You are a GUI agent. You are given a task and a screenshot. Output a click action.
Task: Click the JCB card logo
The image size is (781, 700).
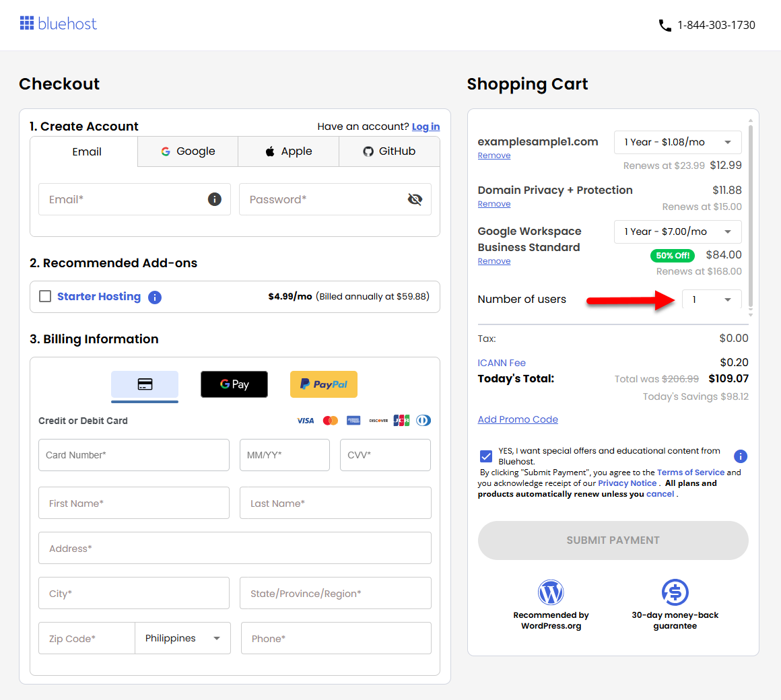tap(401, 421)
